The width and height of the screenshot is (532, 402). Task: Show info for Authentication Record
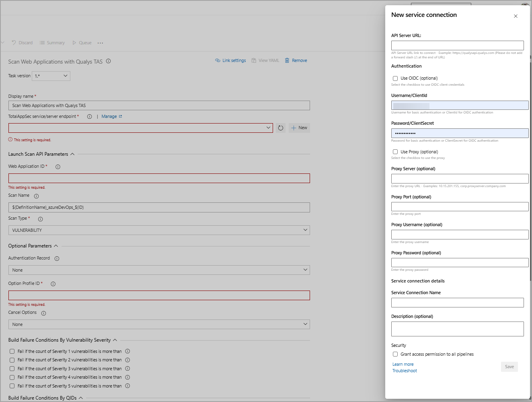[57, 258]
